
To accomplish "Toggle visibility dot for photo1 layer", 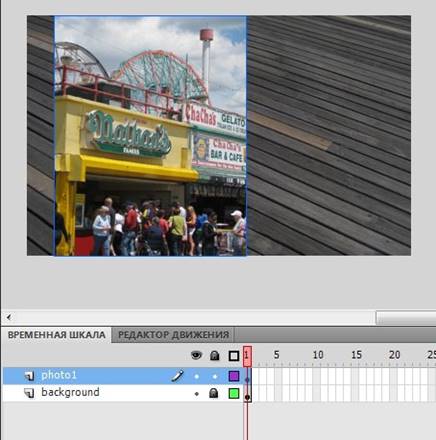I will pos(197,376).
